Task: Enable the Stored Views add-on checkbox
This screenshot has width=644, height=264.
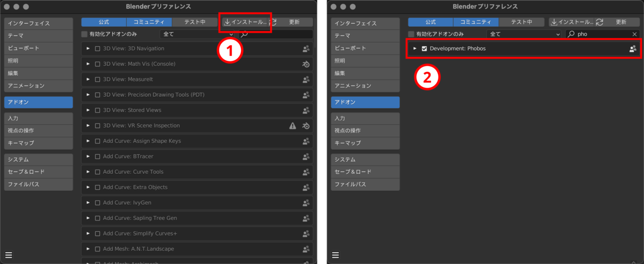Action: tap(98, 110)
